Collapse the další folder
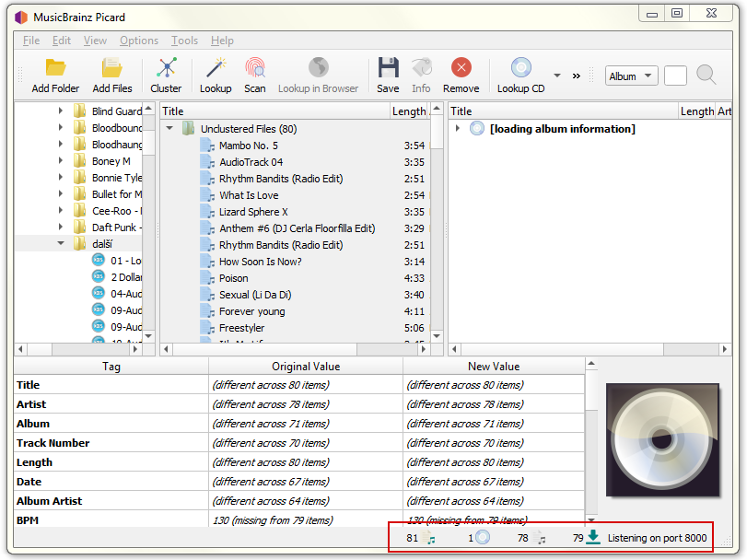Screen dimensions: 747x560 (x=61, y=243)
